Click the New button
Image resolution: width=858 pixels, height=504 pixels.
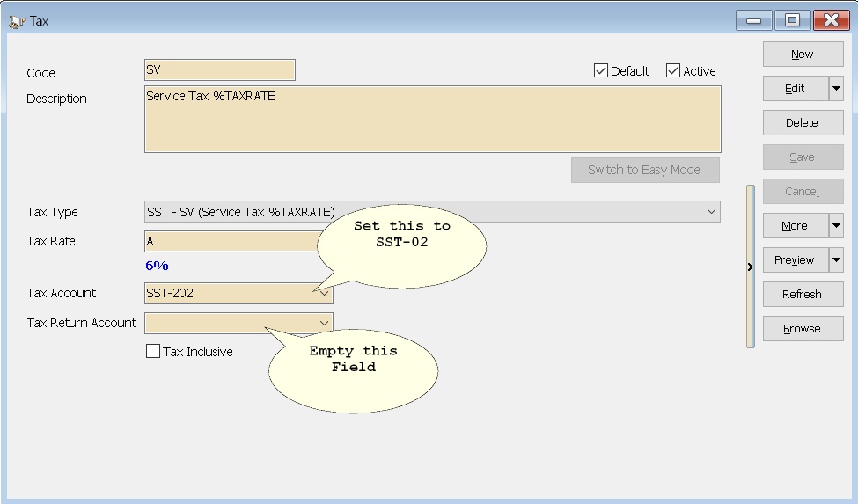(802, 55)
